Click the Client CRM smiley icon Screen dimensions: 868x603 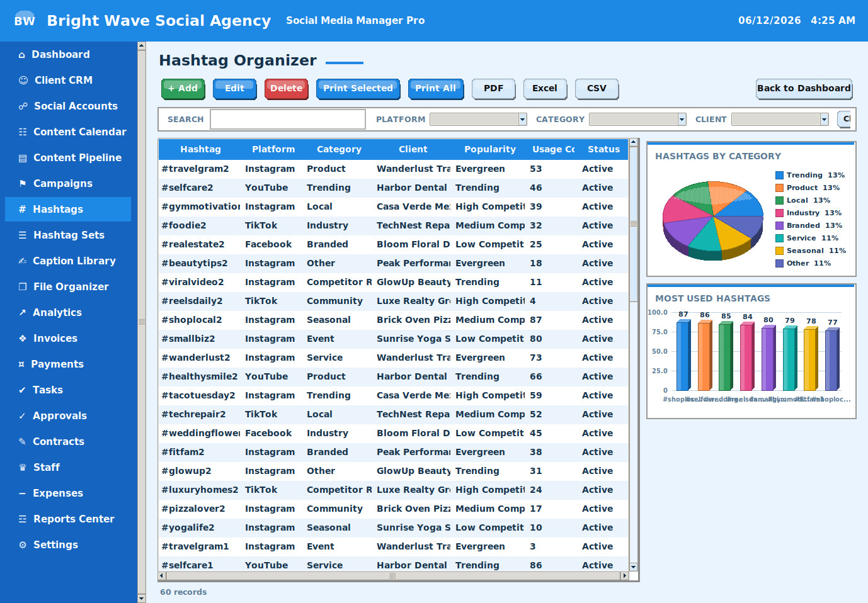(x=23, y=81)
